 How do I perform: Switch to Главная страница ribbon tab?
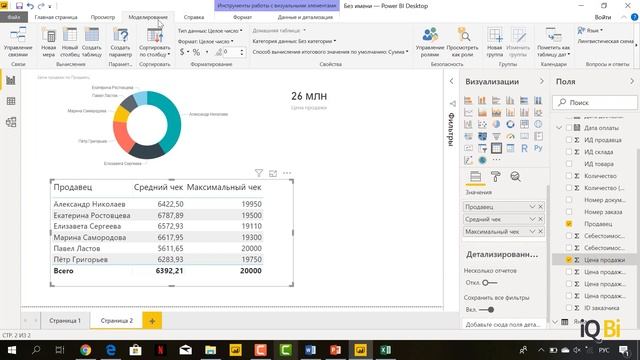(56, 17)
